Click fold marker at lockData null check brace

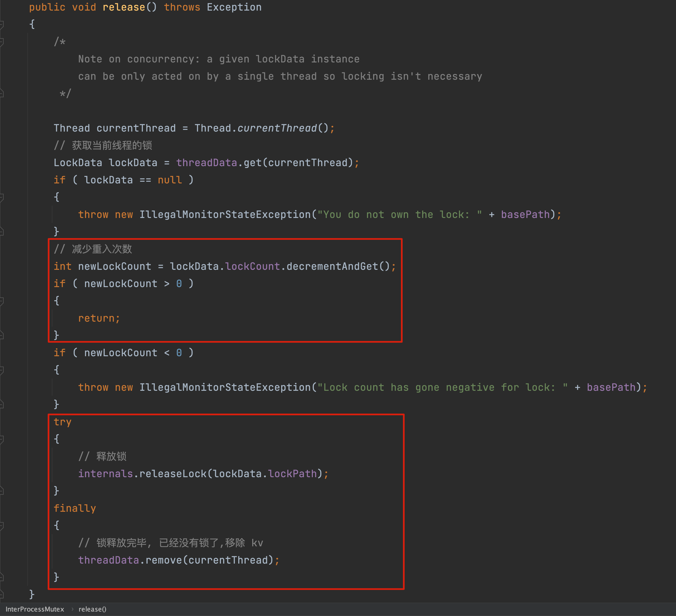(x=2, y=198)
